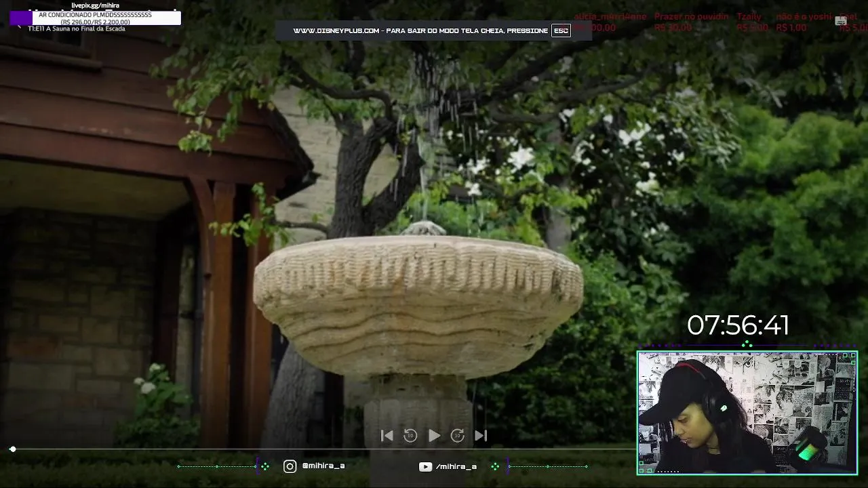Screen dimensions: 868x488
Task: Skip to next episode button
Action: click(x=481, y=436)
